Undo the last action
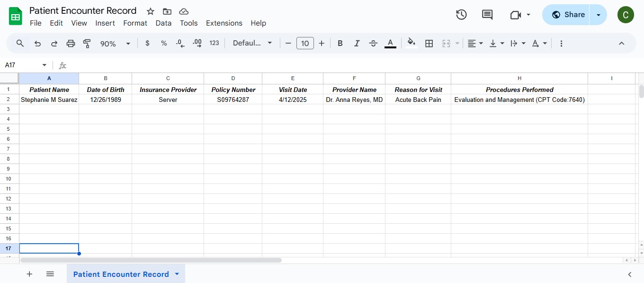 tap(37, 43)
